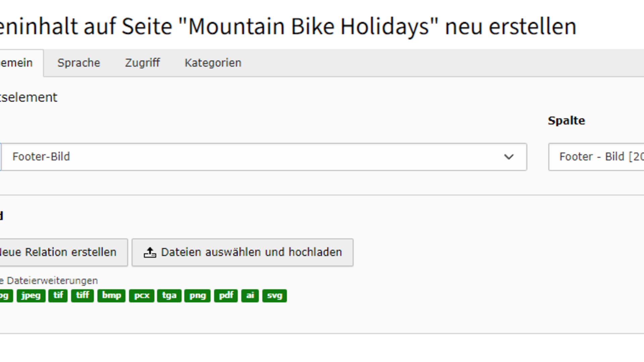The image size is (644, 362).
Task: Click the bmp file extension badge
Action: click(x=111, y=296)
